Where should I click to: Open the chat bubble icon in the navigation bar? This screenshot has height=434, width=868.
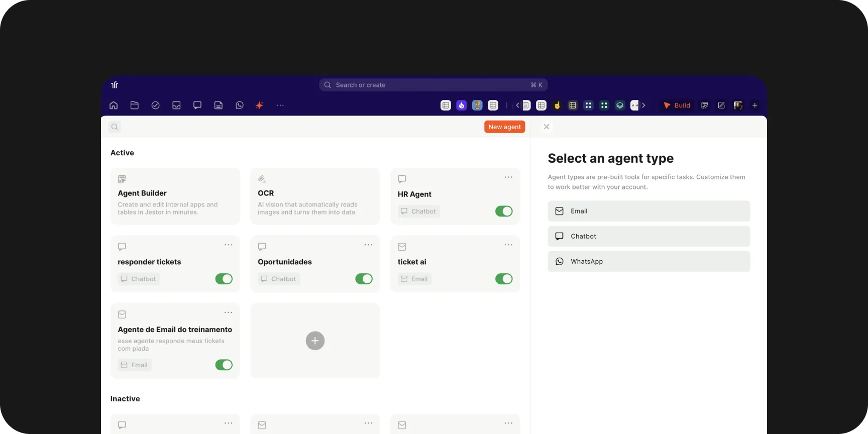point(197,105)
